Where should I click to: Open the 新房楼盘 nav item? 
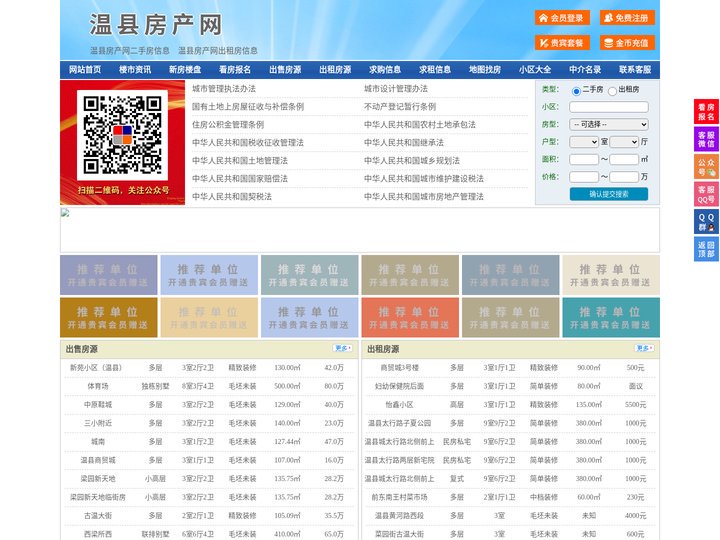(x=185, y=70)
